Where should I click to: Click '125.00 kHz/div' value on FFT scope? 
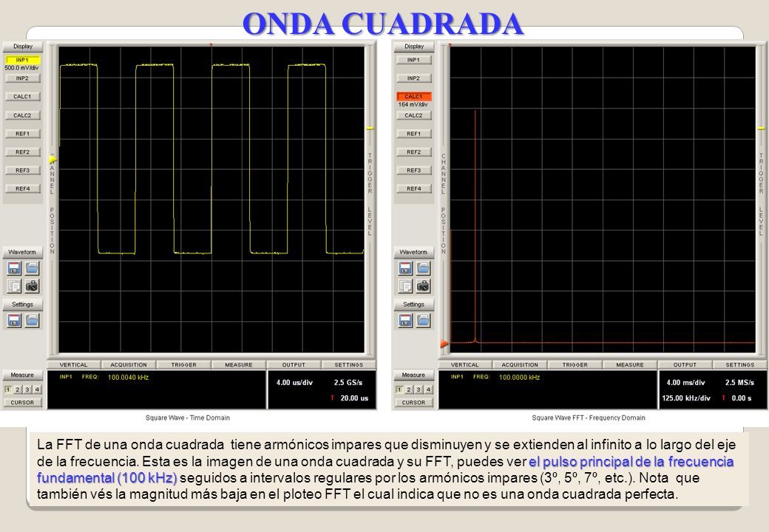tap(686, 398)
